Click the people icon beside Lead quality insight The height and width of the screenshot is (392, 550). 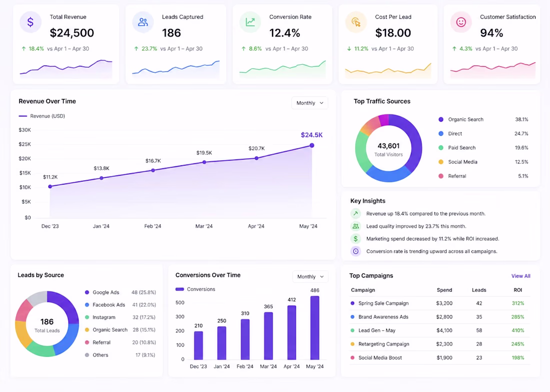[355, 226]
